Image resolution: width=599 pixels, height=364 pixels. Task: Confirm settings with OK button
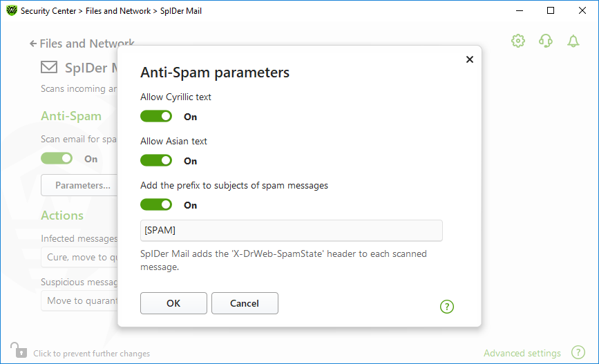tap(173, 303)
